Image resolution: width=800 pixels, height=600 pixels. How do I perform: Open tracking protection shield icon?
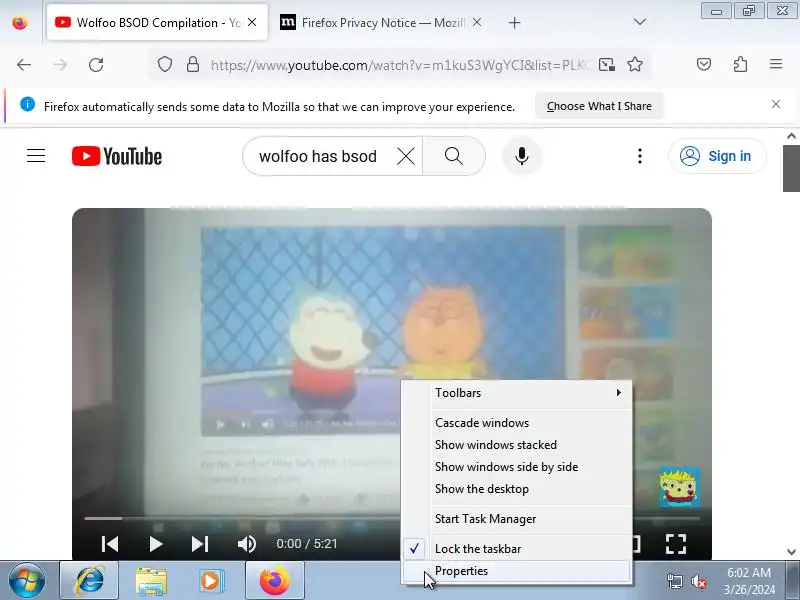coord(164,64)
